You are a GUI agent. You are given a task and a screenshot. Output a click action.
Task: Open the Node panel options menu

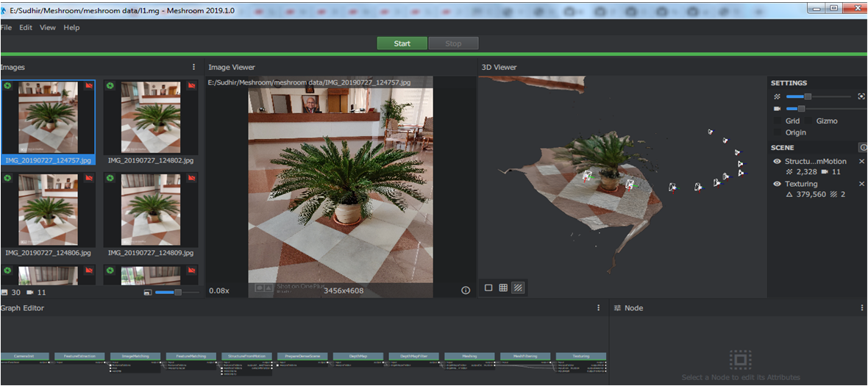862,307
